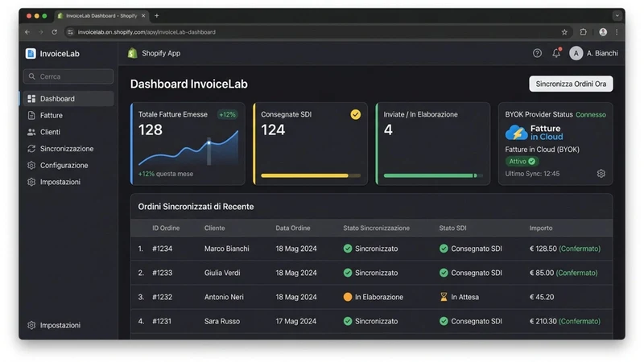Click orange status dot for order #1232
The width and height of the screenshot is (644, 362).
pos(348,297)
